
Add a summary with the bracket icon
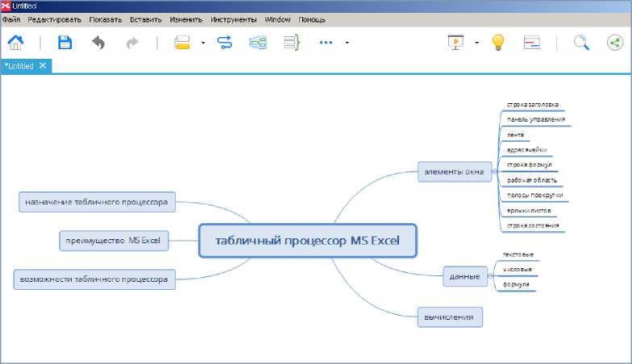click(x=292, y=42)
